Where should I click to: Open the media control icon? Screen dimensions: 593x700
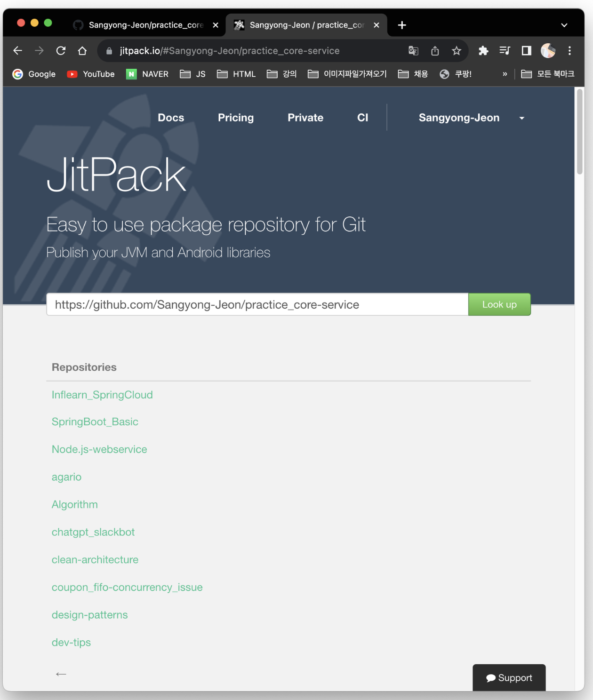(505, 51)
